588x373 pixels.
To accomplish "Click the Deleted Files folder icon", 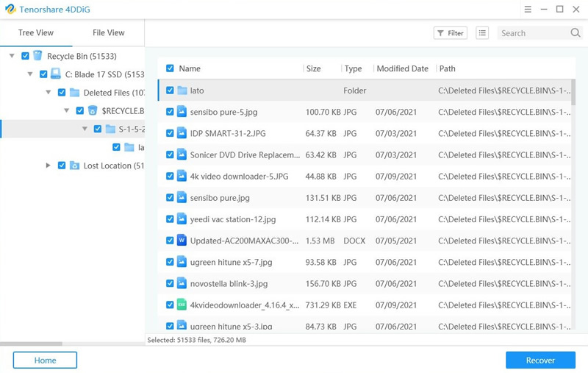I will 74,92.
